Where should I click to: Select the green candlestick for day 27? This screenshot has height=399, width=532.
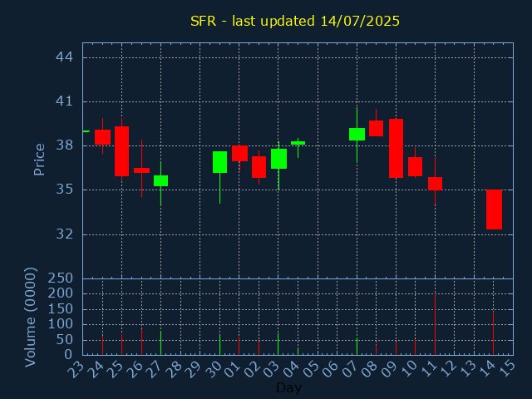(160, 181)
